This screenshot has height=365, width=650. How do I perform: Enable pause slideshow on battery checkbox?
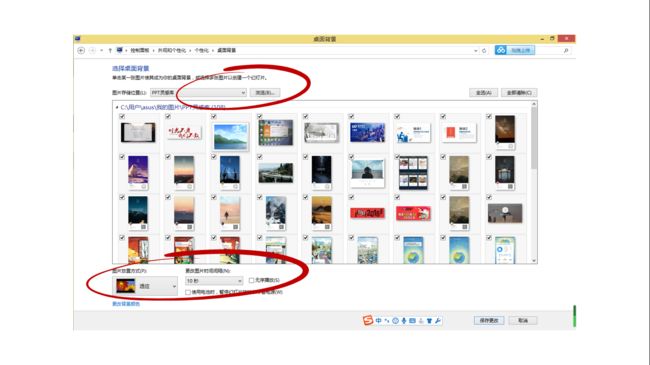188,292
